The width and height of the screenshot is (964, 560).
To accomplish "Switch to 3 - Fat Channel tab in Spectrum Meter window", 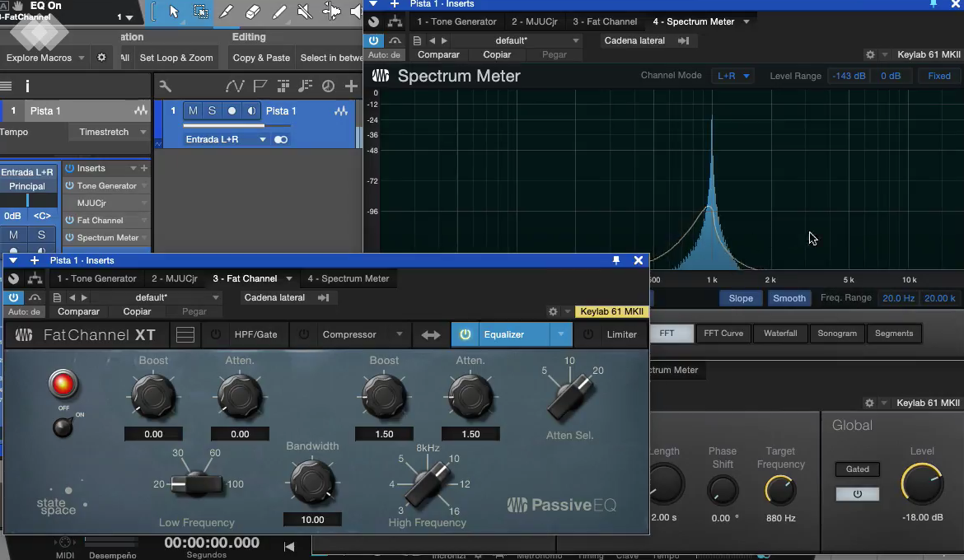I will point(605,21).
